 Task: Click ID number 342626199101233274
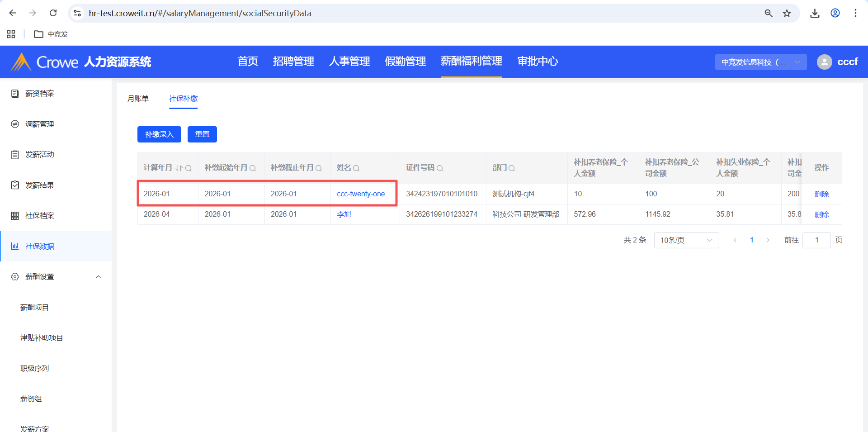442,214
